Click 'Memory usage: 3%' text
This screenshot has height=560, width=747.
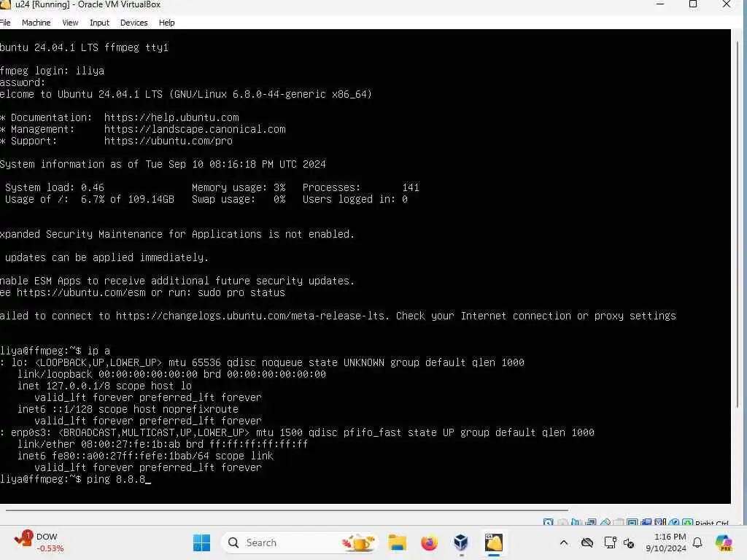coord(239,187)
